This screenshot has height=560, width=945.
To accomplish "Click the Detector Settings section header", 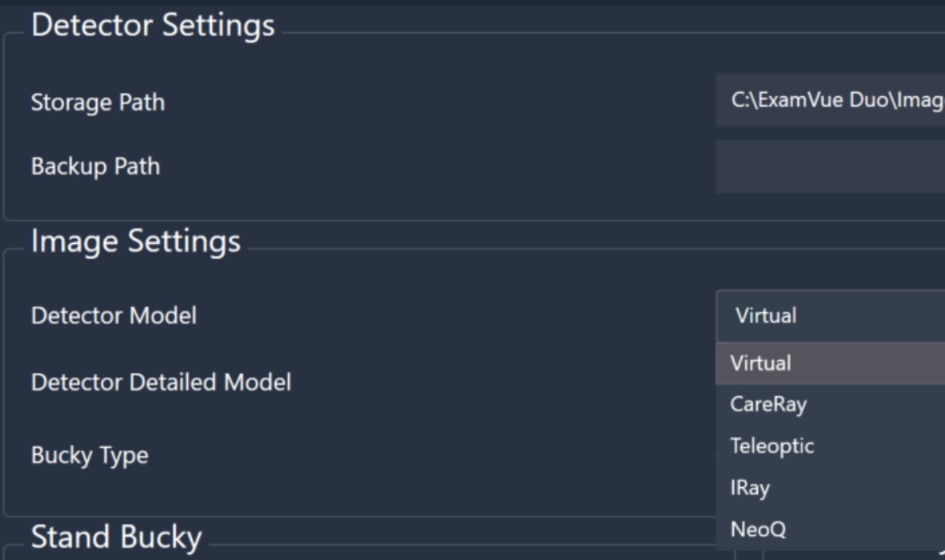I will 152,25.
